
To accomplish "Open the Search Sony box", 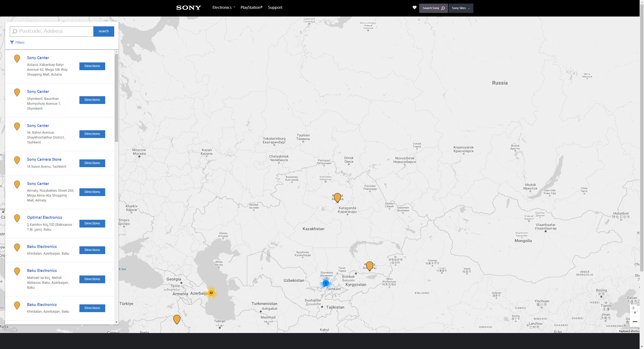I will [433, 8].
